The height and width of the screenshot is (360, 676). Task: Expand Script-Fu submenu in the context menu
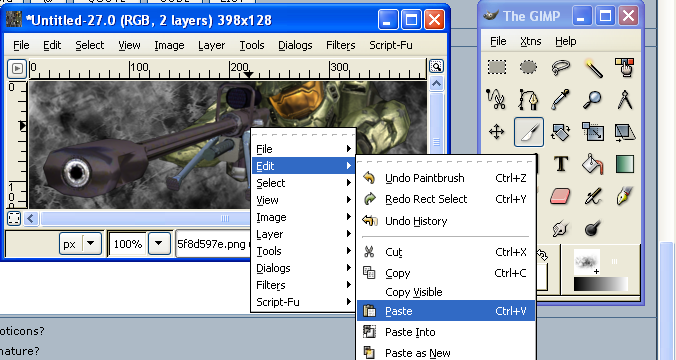coord(303,302)
